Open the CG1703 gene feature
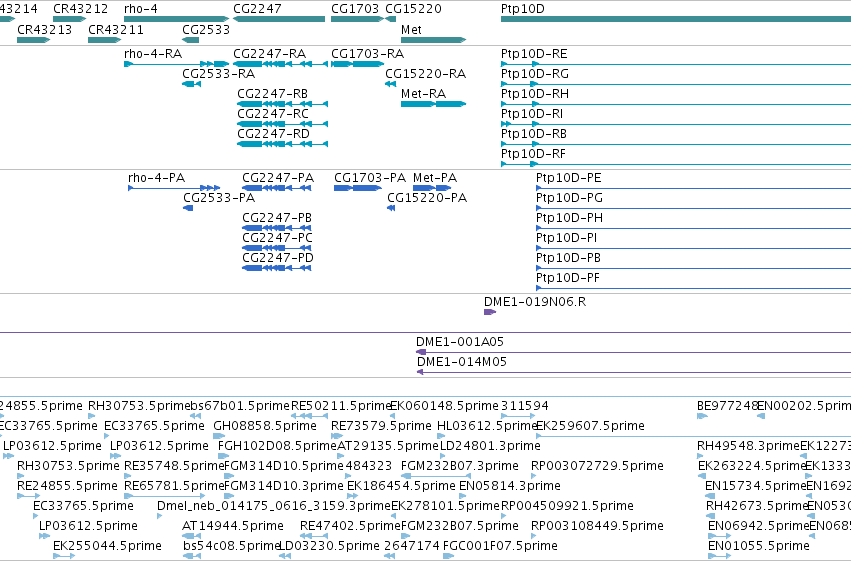The image size is (851, 561). pyautogui.click(x=357, y=19)
